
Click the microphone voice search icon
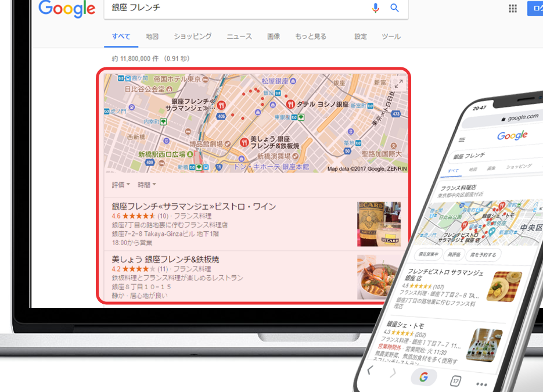click(375, 8)
